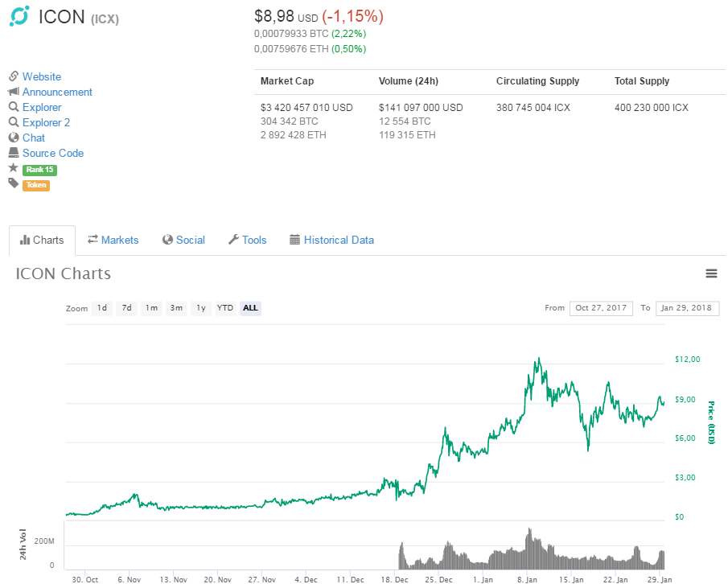Set chart zoom to 7d
The width and height of the screenshot is (728, 584).
(x=126, y=308)
